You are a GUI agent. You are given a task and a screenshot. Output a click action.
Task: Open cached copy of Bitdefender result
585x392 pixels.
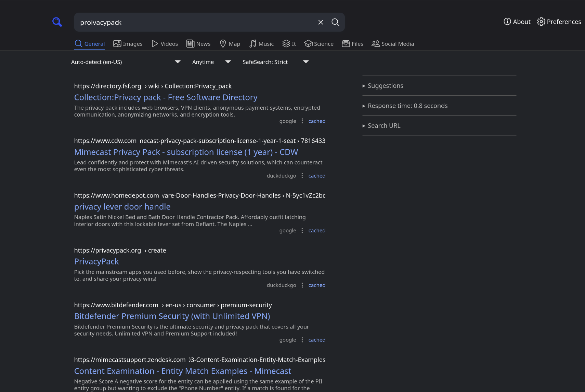pos(317,340)
